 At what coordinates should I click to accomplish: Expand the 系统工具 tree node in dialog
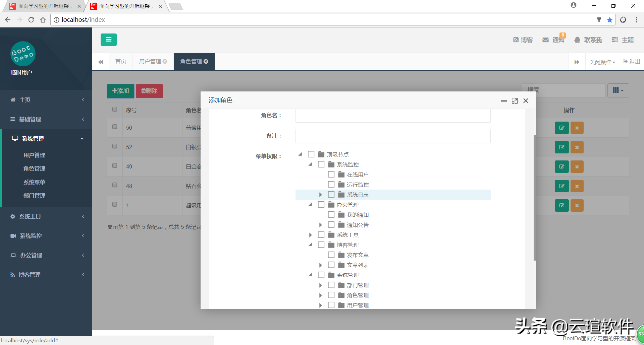coord(310,235)
